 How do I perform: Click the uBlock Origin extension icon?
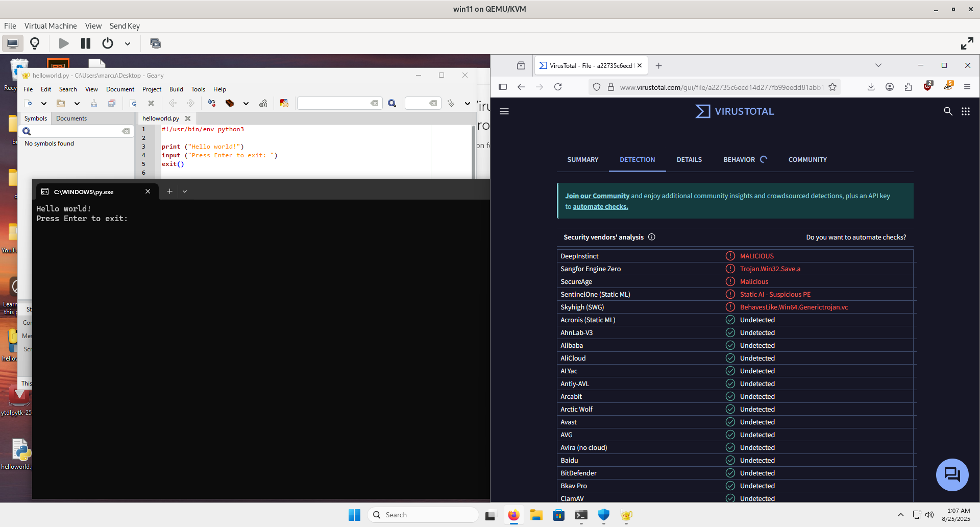[928, 86]
